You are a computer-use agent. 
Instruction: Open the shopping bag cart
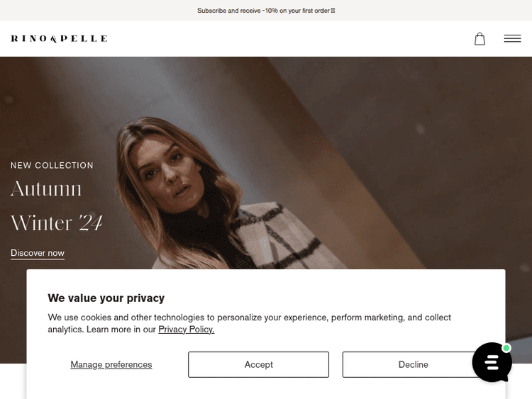coord(480,39)
